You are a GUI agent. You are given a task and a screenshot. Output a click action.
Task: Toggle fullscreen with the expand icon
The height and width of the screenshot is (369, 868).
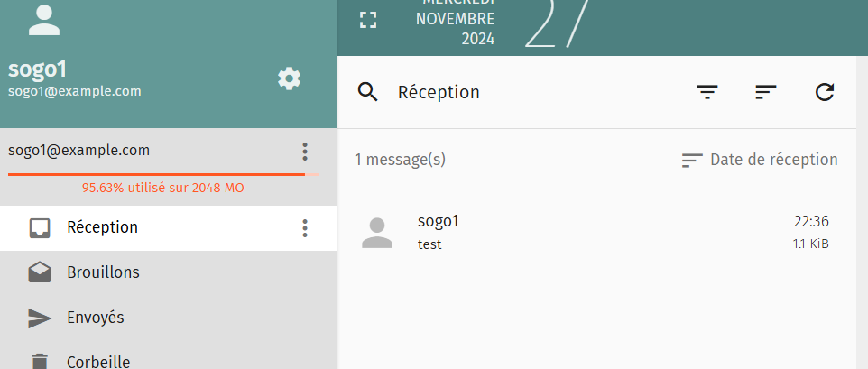[x=368, y=20]
